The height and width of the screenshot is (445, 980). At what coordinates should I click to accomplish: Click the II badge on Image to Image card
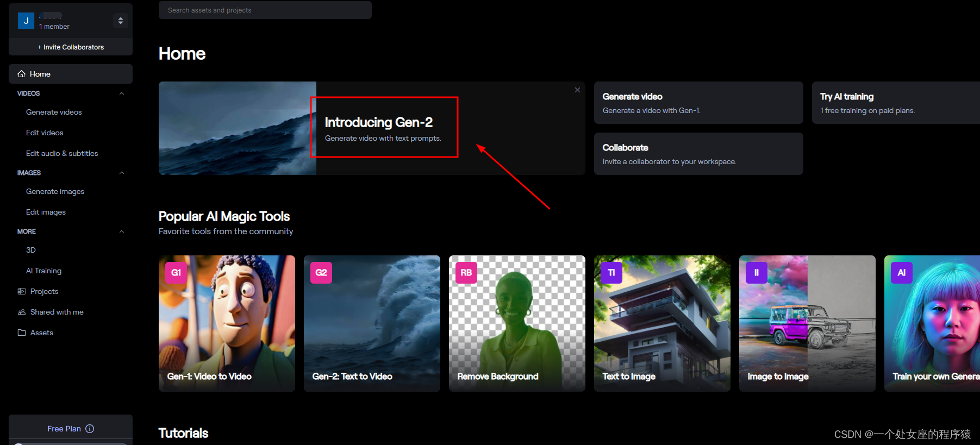coord(757,273)
